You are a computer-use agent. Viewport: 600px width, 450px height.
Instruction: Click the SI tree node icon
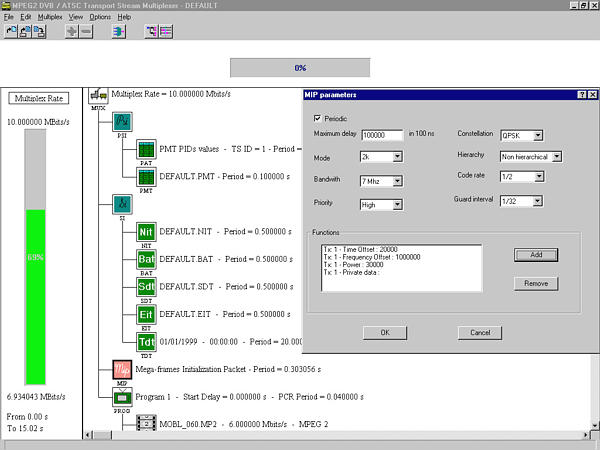(x=120, y=204)
